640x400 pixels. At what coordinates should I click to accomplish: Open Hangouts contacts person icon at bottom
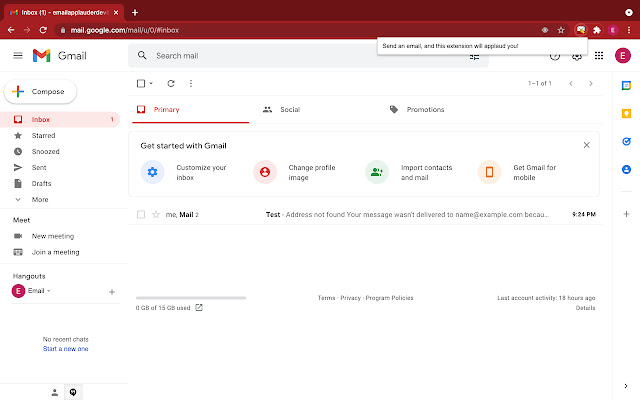point(55,392)
